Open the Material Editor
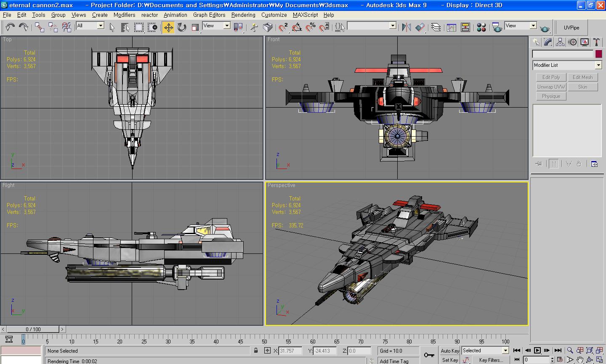Viewport: 606px width, 364px height. click(481, 27)
